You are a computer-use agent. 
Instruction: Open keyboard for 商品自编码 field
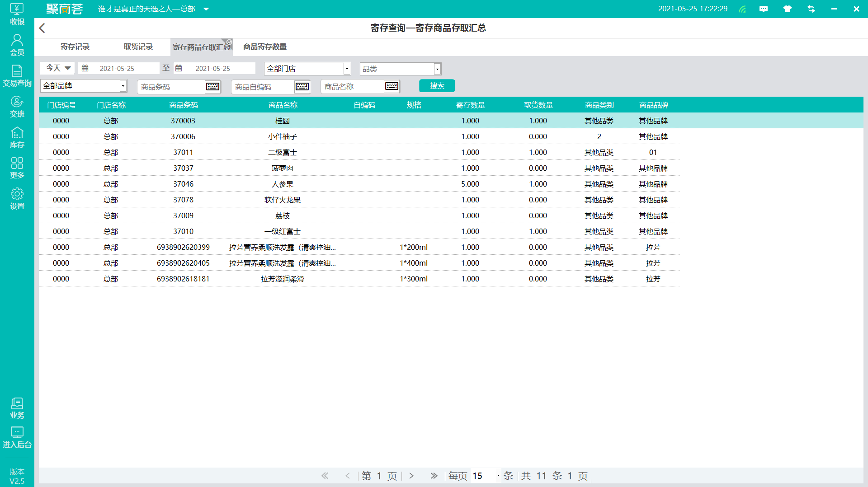pyautogui.click(x=302, y=86)
